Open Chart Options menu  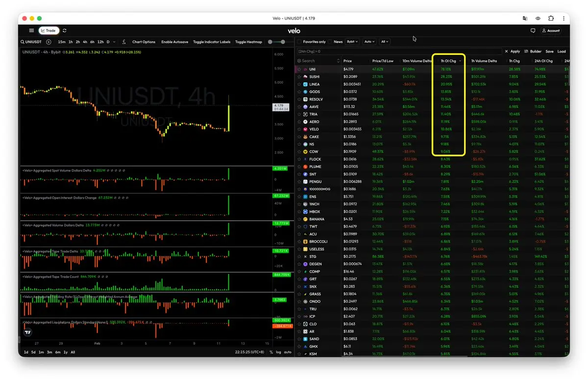pyautogui.click(x=144, y=42)
